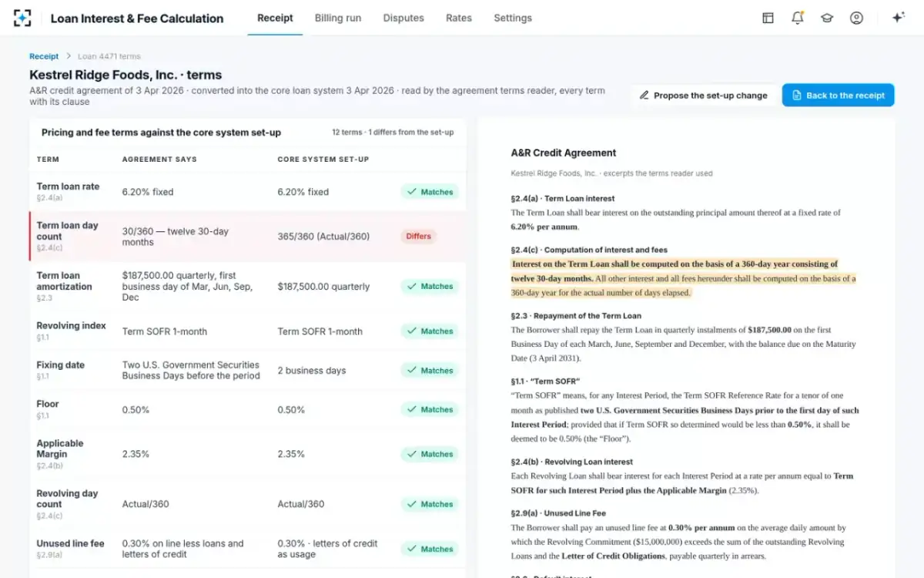Click Back to the receipt button

(838, 96)
